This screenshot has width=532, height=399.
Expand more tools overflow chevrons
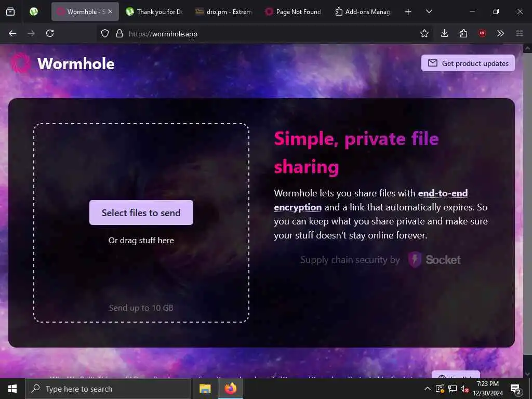point(500,33)
